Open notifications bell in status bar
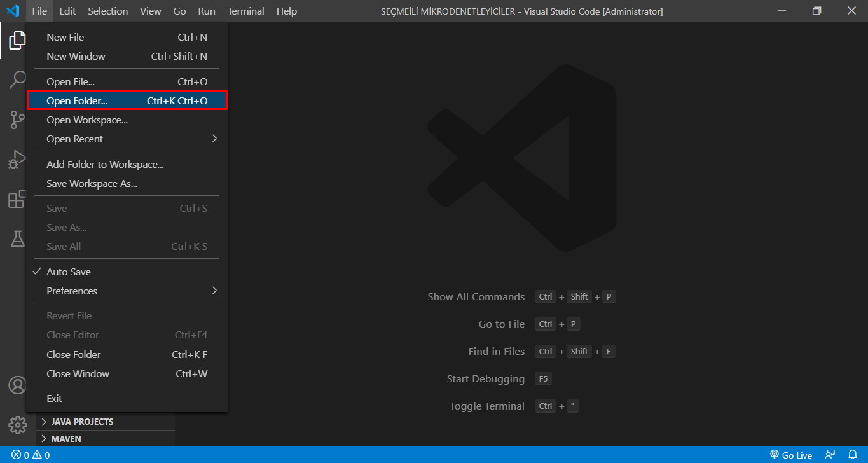The height and width of the screenshot is (463, 868). (853, 455)
